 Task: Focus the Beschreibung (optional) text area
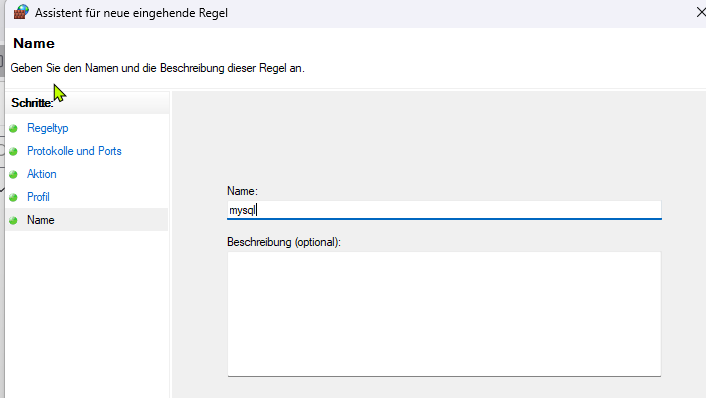tap(444, 314)
